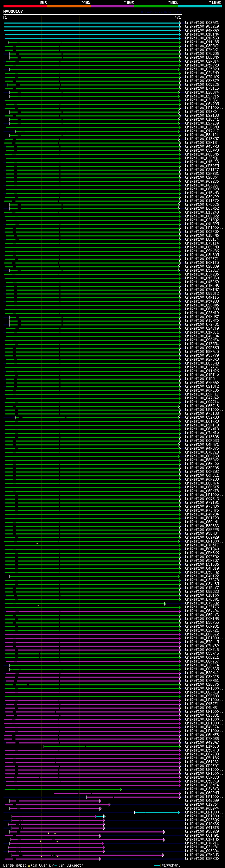This screenshot has height=868, width=225.
Task: Click the green bar of UniRef100_B1W5J8
Action: pyautogui.click(x=112, y=747)
